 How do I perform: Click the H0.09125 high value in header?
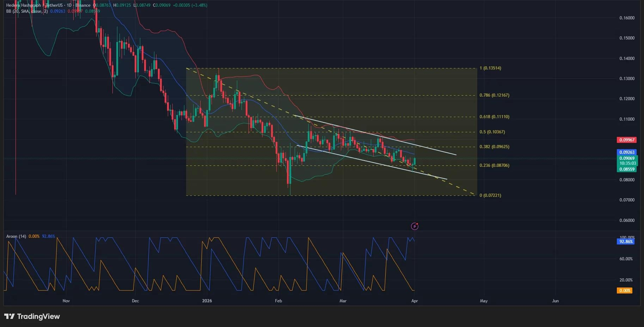(122, 5)
